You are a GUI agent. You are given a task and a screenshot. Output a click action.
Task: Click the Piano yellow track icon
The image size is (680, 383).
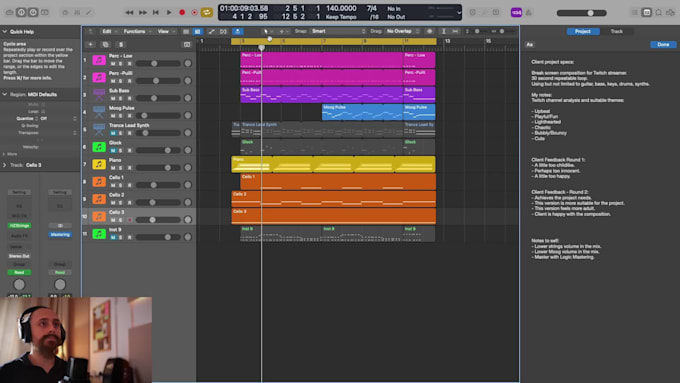coord(99,164)
